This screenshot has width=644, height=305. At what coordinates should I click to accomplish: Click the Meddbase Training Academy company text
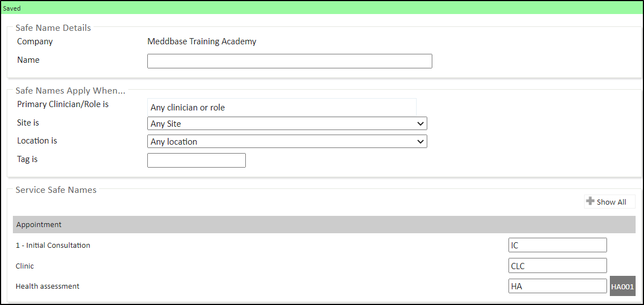click(x=202, y=41)
